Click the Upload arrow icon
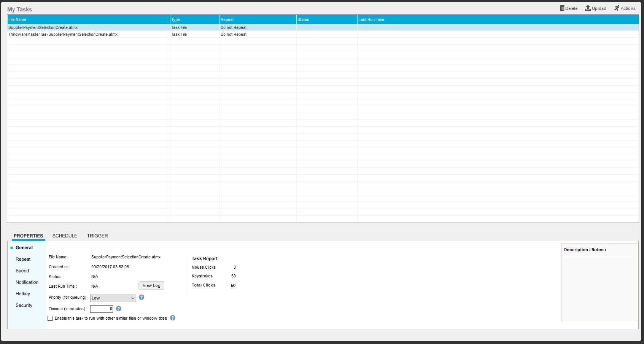This screenshot has height=344, width=644. (x=588, y=8)
